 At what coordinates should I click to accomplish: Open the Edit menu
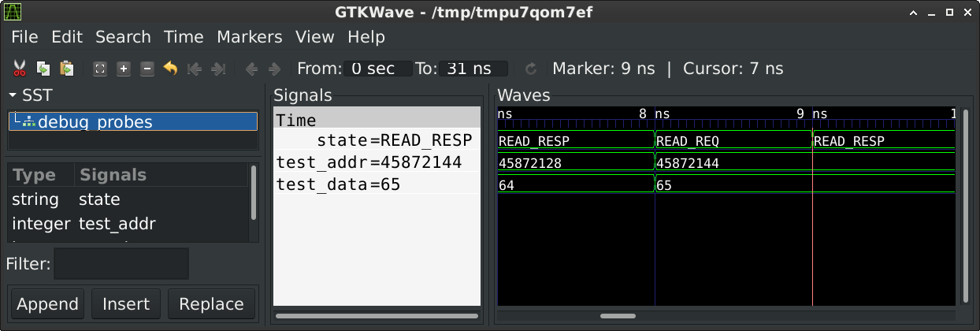(x=67, y=37)
